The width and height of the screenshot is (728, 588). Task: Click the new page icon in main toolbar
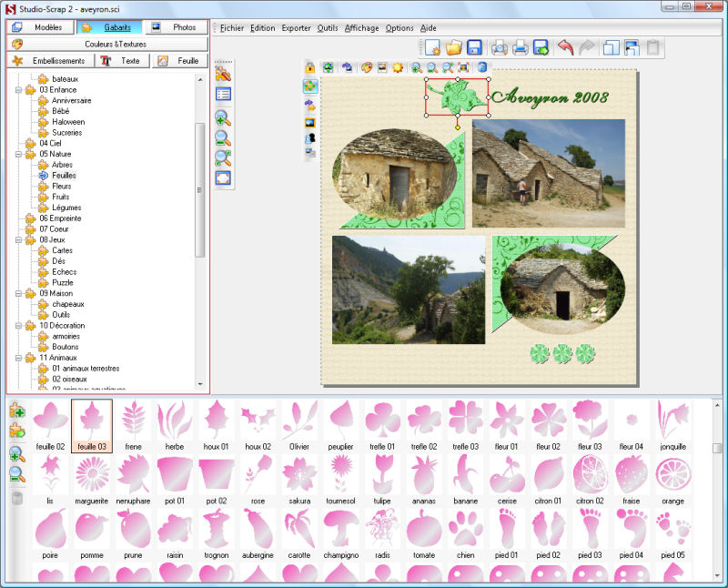click(x=432, y=47)
